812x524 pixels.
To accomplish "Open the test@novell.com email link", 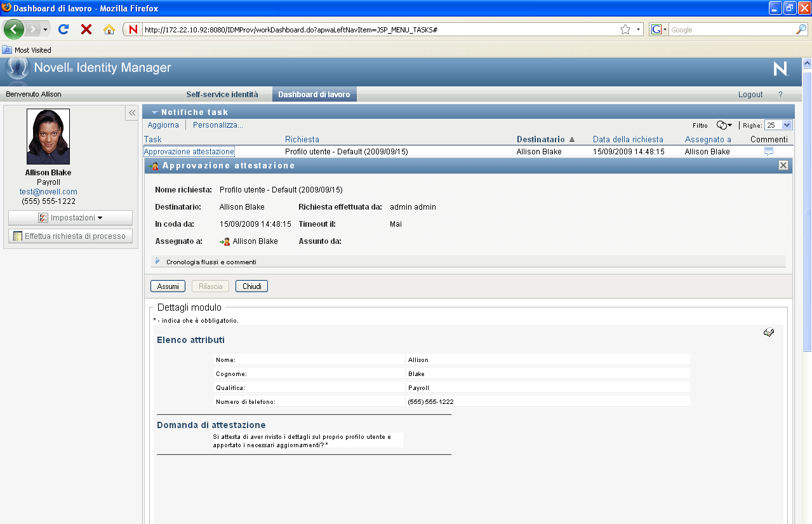I will click(48, 191).
